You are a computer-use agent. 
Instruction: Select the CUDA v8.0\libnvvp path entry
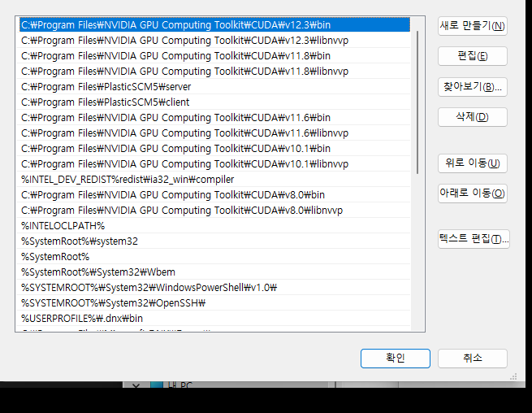214,211
